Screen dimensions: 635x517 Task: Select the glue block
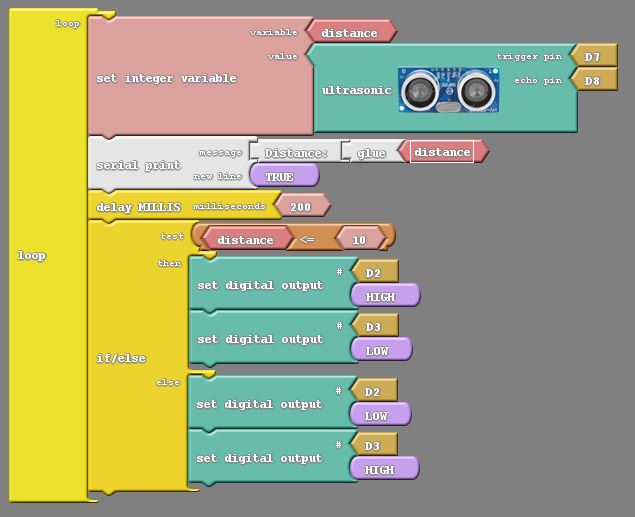(371, 153)
